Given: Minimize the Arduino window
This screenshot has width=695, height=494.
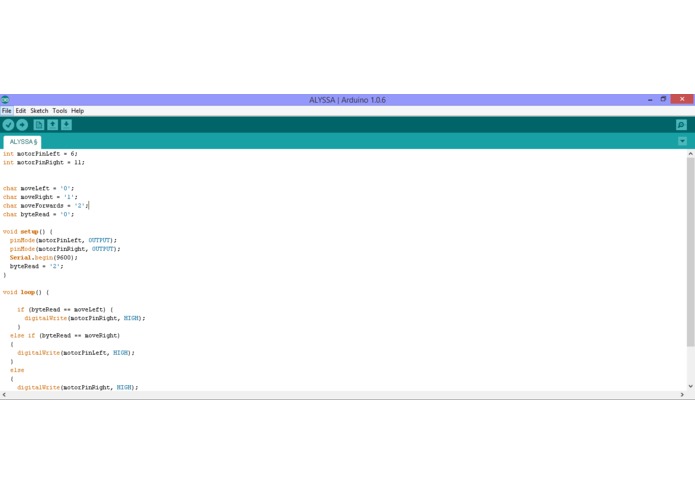Looking at the screenshot, I should point(650,100).
